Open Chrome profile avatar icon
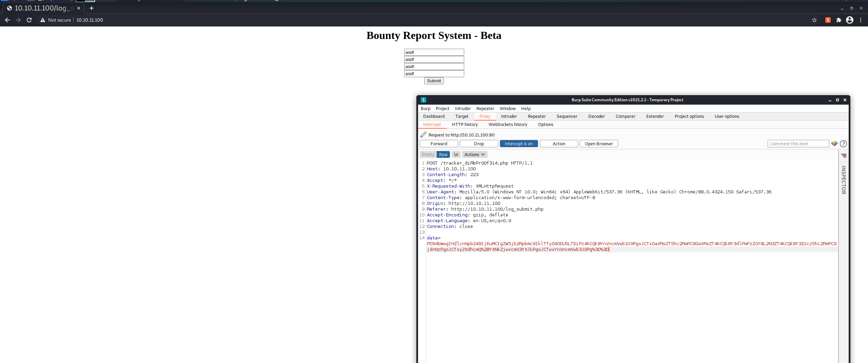Viewport: 868px width, 363px height. tap(850, 20)
